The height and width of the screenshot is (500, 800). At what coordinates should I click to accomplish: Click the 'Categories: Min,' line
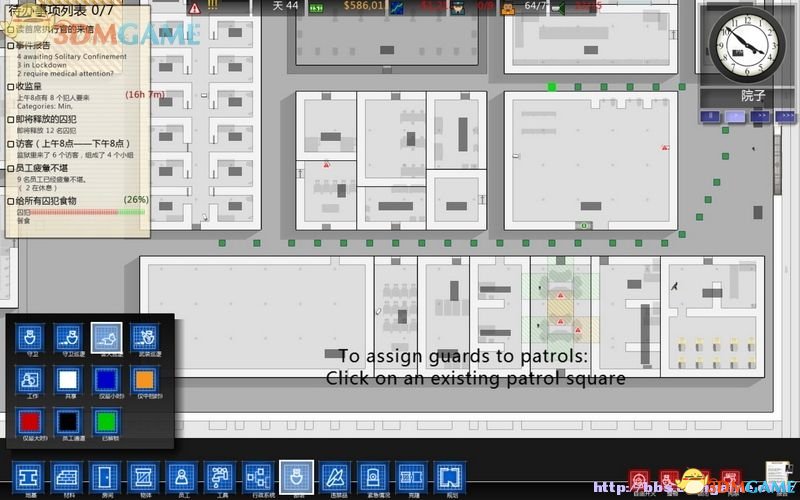44,106
